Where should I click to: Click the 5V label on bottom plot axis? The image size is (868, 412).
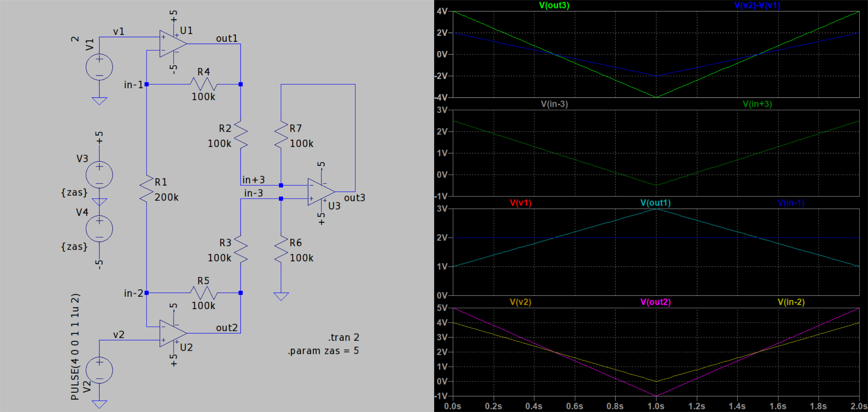coord(442,308)
